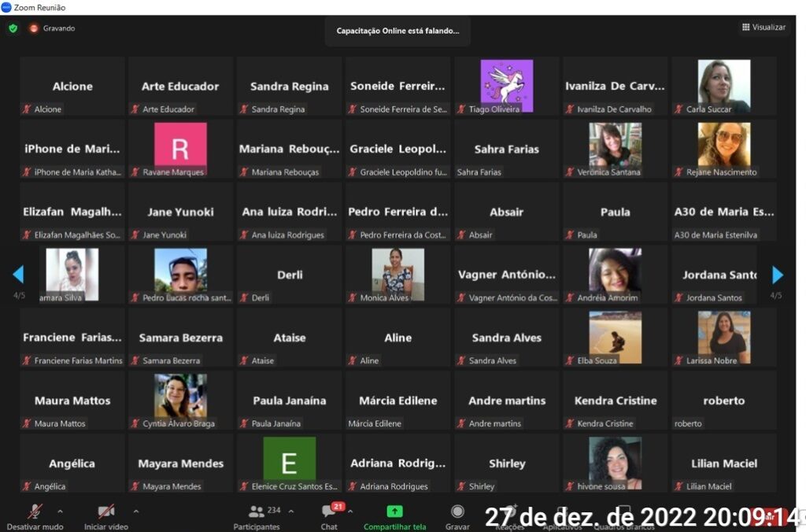
Task: Open the Visualizar view menu
Action: (x=763, y=28)
